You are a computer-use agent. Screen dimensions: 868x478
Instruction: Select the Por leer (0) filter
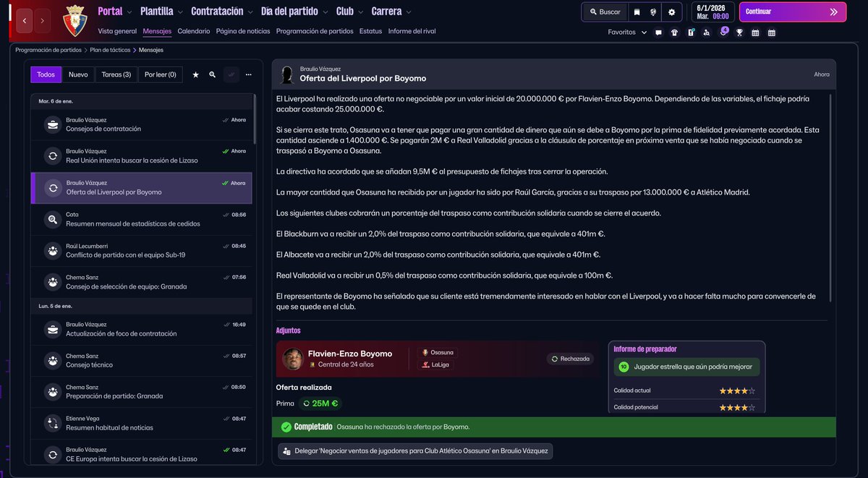161,74
